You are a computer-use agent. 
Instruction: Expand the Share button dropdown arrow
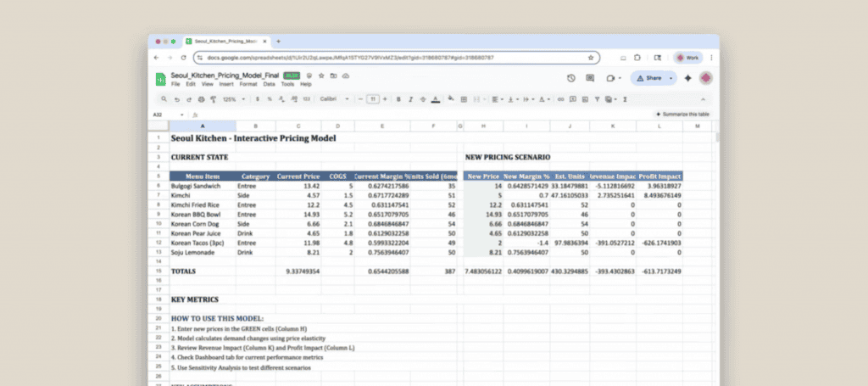[670, 78]
